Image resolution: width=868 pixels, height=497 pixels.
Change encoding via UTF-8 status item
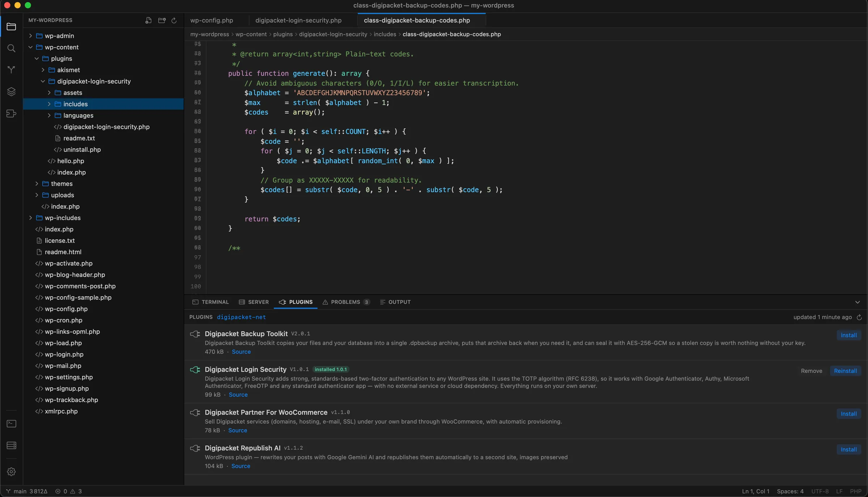pos(820,491)
